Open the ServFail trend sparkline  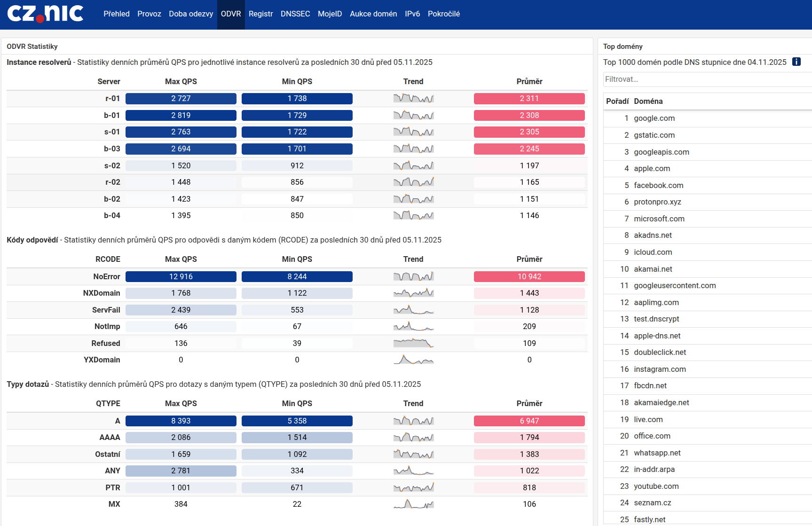point(413,310)
